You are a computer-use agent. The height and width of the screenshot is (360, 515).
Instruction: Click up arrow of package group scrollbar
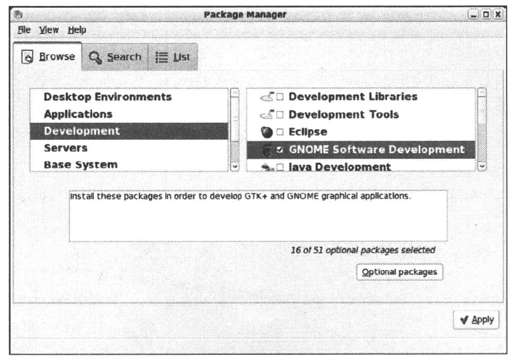point(482,93)
